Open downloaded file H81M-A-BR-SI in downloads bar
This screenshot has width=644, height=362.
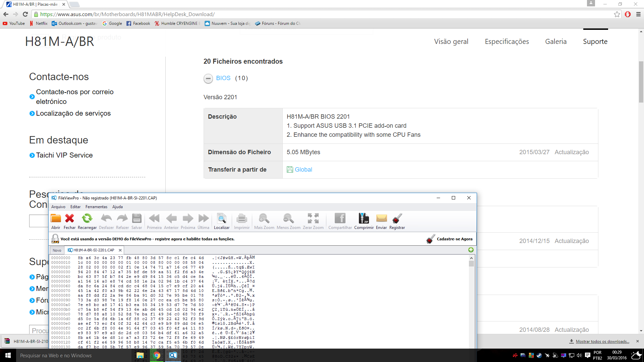point(26,341)
